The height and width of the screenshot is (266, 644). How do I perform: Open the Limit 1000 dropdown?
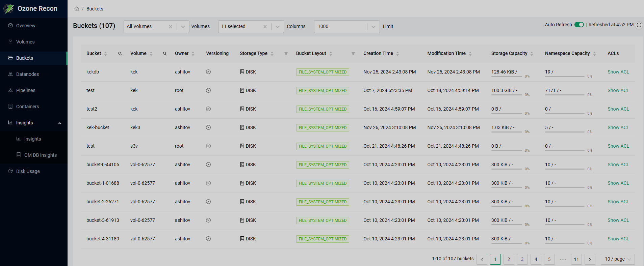point(373,27)
